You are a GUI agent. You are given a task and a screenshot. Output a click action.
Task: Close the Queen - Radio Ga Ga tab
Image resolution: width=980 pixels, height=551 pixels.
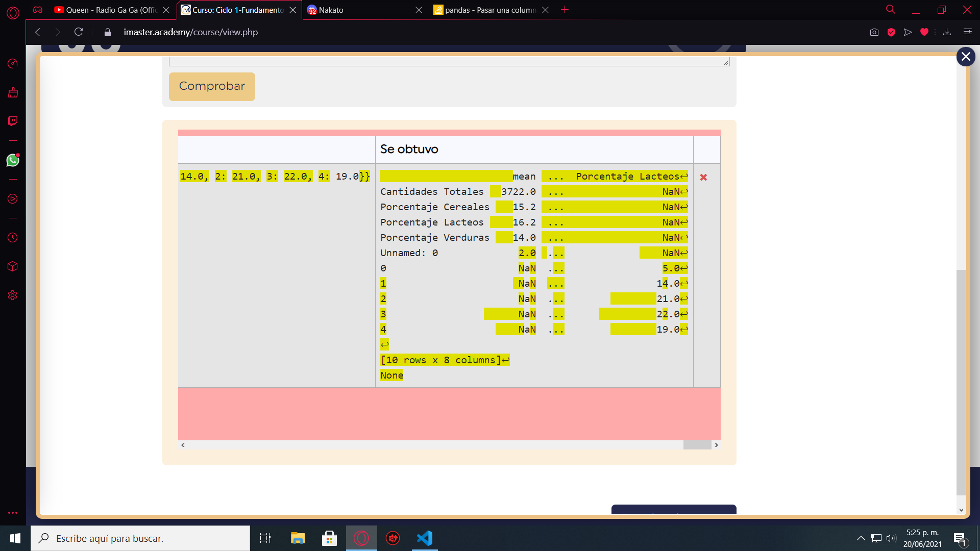point(166,10)
